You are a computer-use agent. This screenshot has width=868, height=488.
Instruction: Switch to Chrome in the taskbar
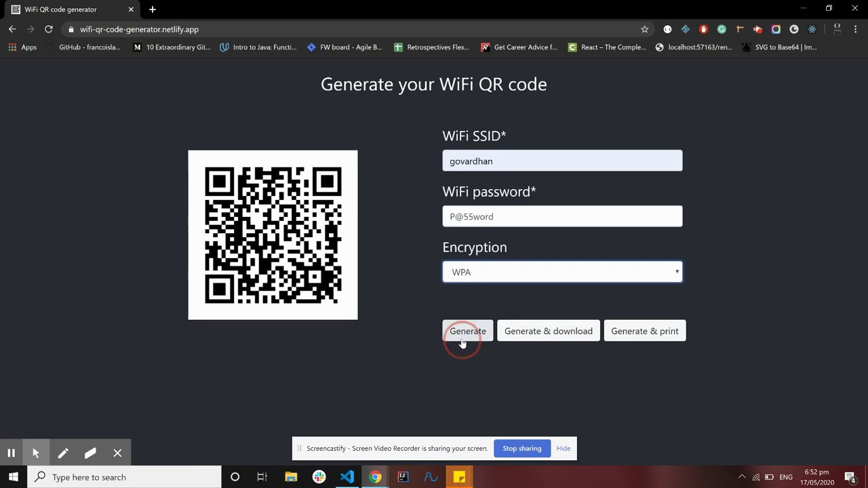(x=375, y=477)
